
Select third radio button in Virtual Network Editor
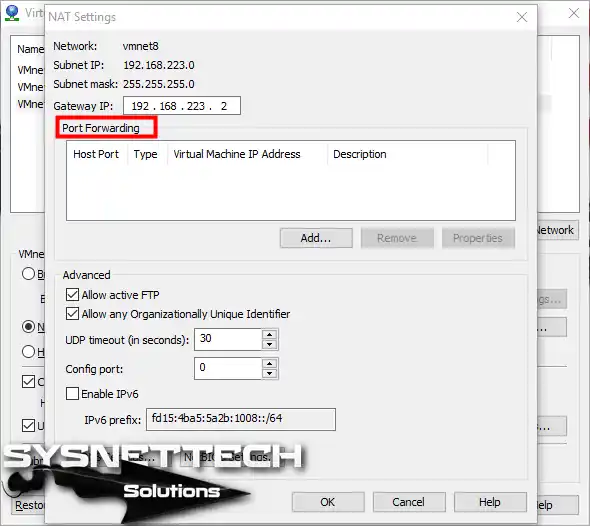point(28,351)
